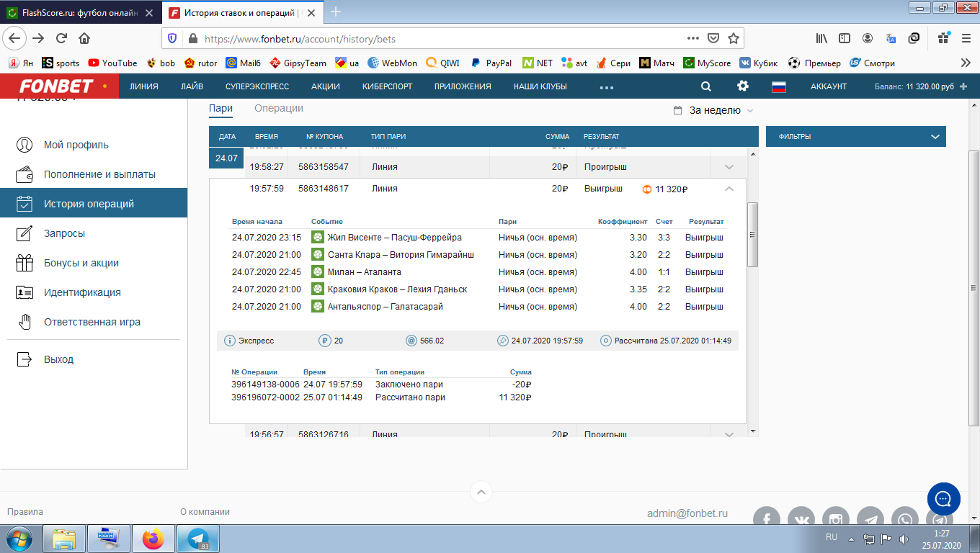Show more bookmarks with the double chevron
Image resolution: width=980 pixels, height=553 pixels.
point(966,63)
